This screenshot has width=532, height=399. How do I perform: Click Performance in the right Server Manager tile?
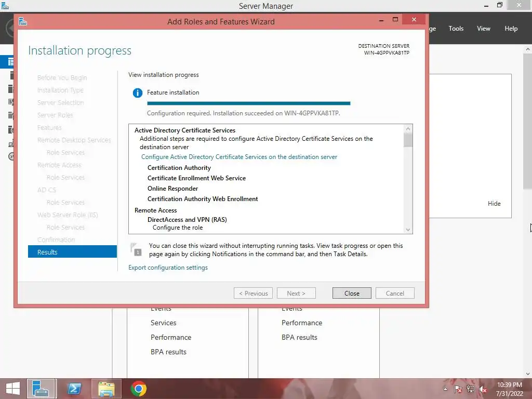(x=302, y=323)
